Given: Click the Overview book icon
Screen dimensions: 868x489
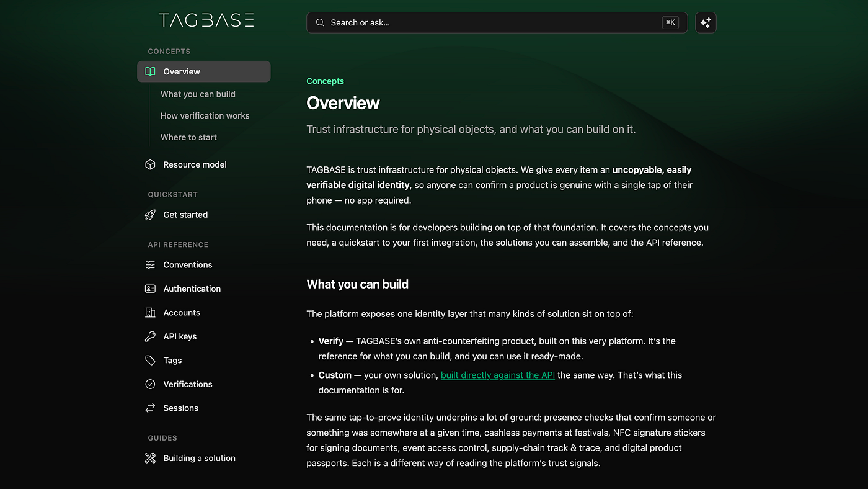Looking at the screenshot, I should click(x=150, y=71).
